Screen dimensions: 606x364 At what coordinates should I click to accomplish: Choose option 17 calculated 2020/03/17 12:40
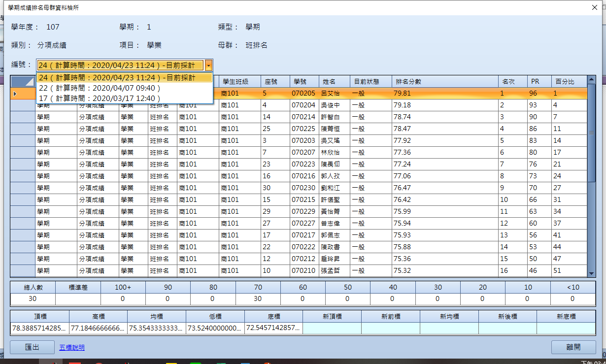(124, 99)
